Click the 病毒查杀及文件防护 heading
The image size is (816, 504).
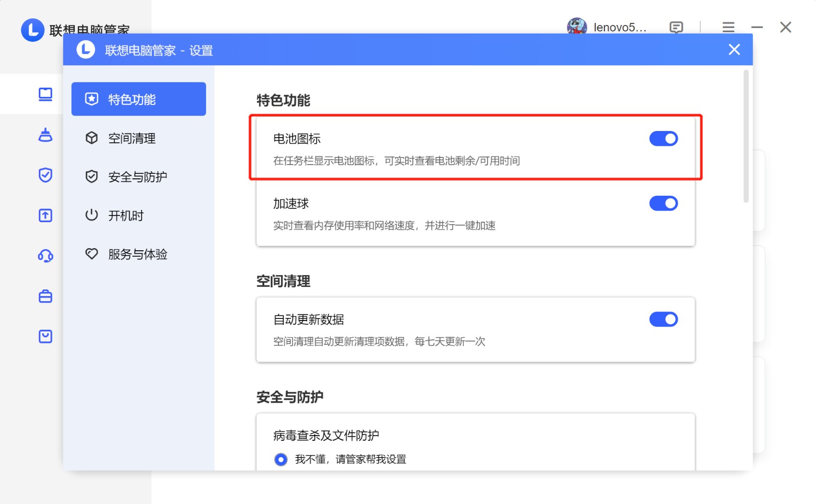tap(326, 436)
